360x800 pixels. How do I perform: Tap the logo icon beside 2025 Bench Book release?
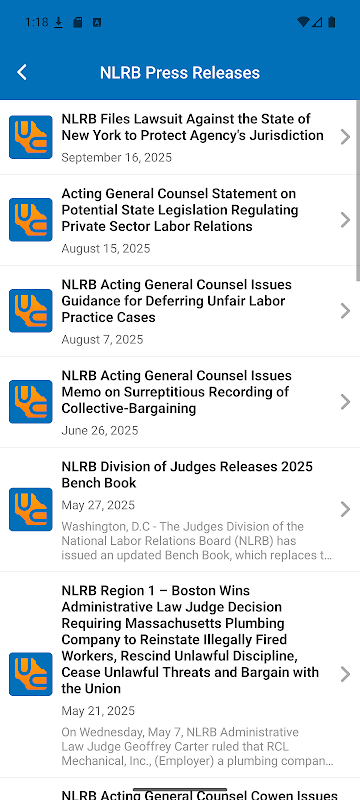click(x=31, y=509)
